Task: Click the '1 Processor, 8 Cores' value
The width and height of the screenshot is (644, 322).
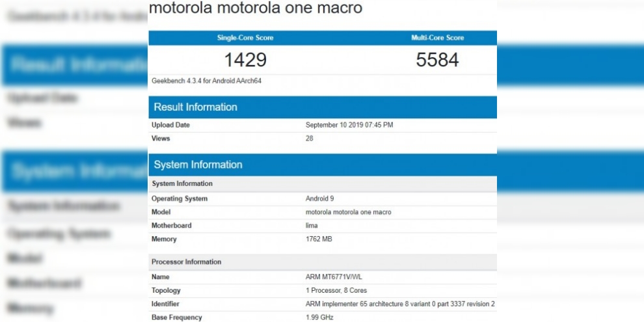Action: [x=336, y=291]
